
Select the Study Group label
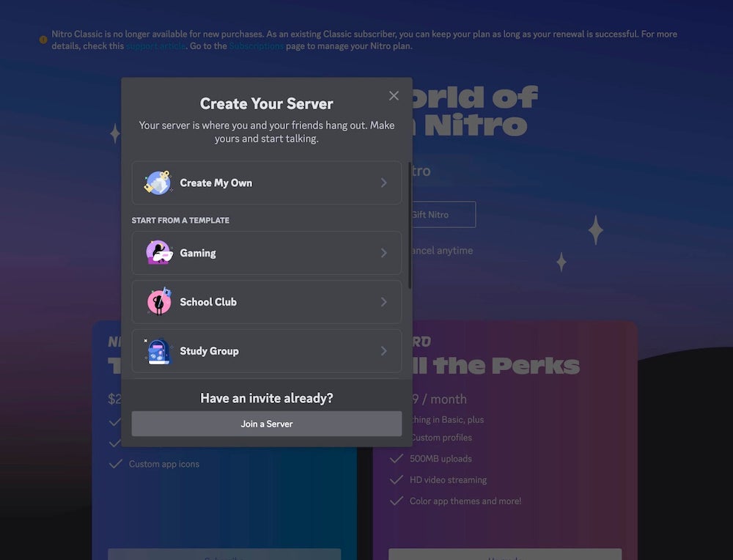coord(209,350)
